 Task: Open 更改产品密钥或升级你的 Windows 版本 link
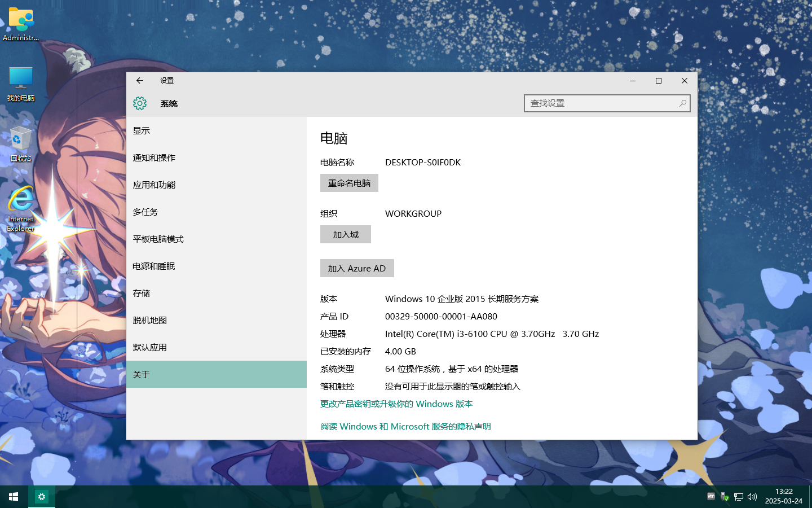pyautogui.click(x=396, y=404)
